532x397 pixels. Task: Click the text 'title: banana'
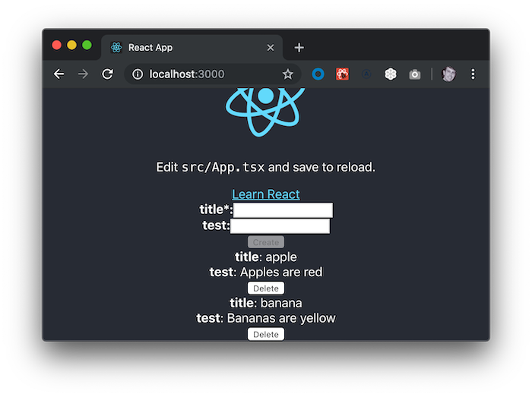pyautogui.click(x=266, y=303)
